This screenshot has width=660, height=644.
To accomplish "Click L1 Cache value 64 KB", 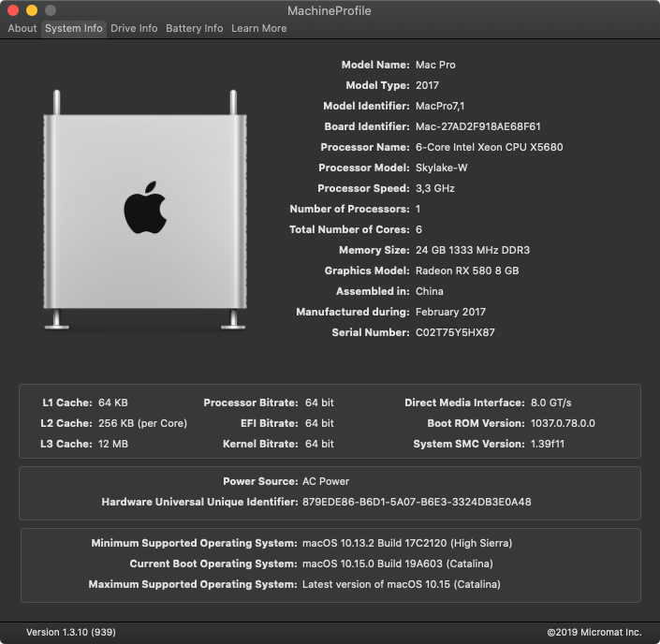I will 112,402.
